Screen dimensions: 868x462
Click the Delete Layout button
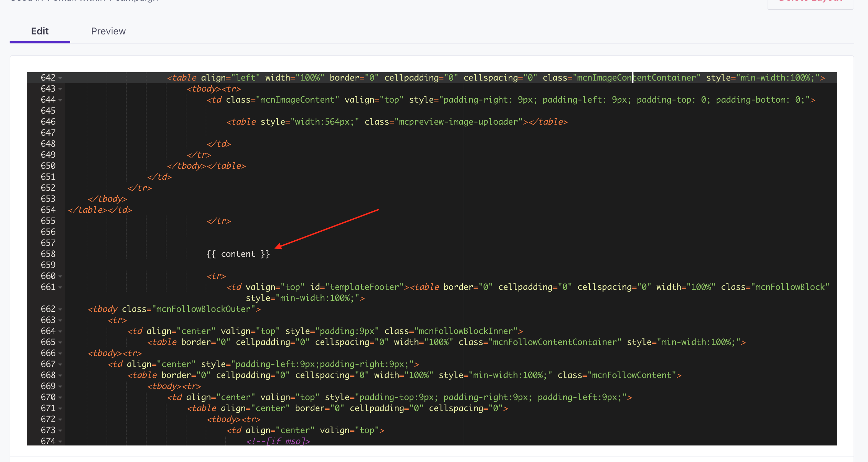click(811, 3)
